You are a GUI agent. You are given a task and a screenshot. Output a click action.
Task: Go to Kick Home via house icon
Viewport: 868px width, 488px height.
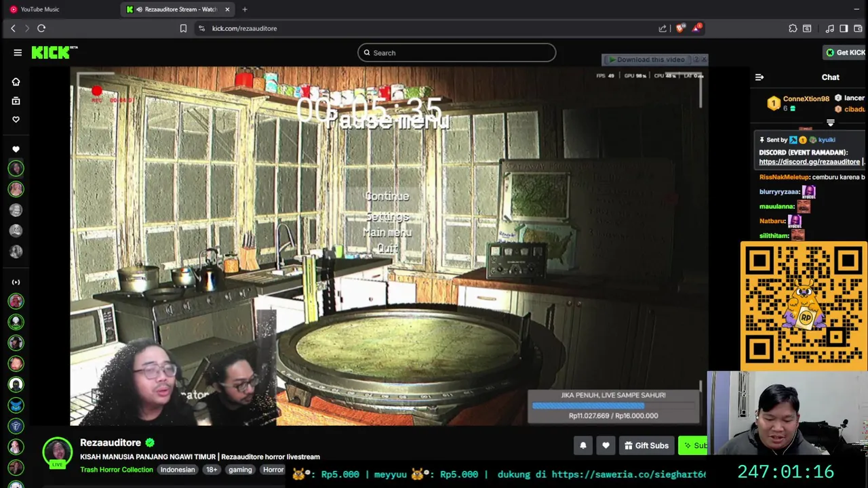coord(16,81)
